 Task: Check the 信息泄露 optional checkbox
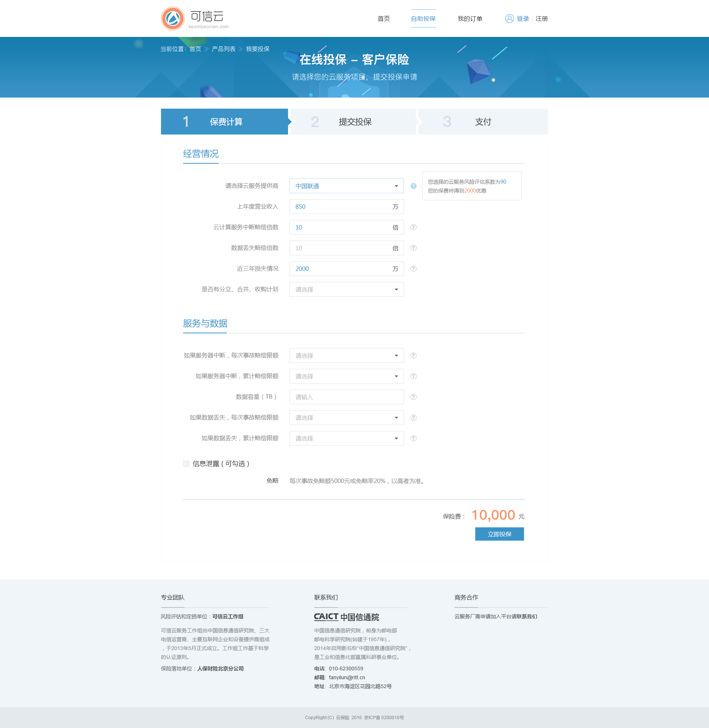[x=186, y=464]
